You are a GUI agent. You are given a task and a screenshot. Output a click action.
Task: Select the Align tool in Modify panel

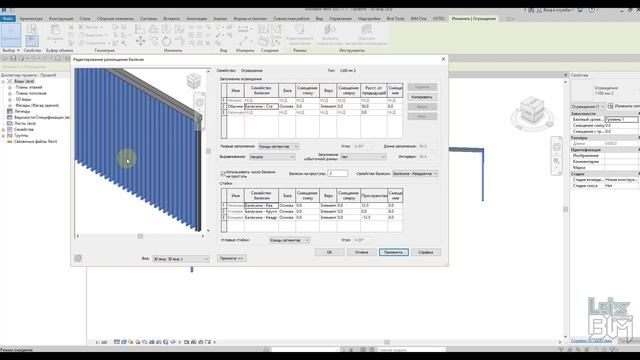tap(140, 29)
